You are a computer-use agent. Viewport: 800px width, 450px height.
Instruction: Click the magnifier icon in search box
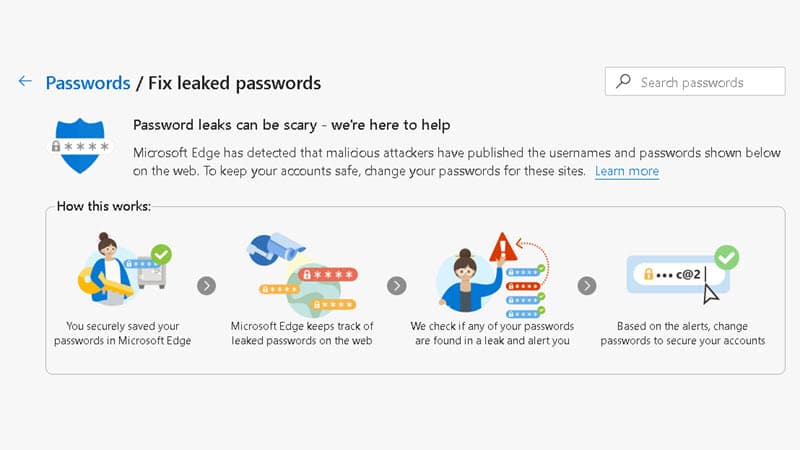(x=623, y=82)
